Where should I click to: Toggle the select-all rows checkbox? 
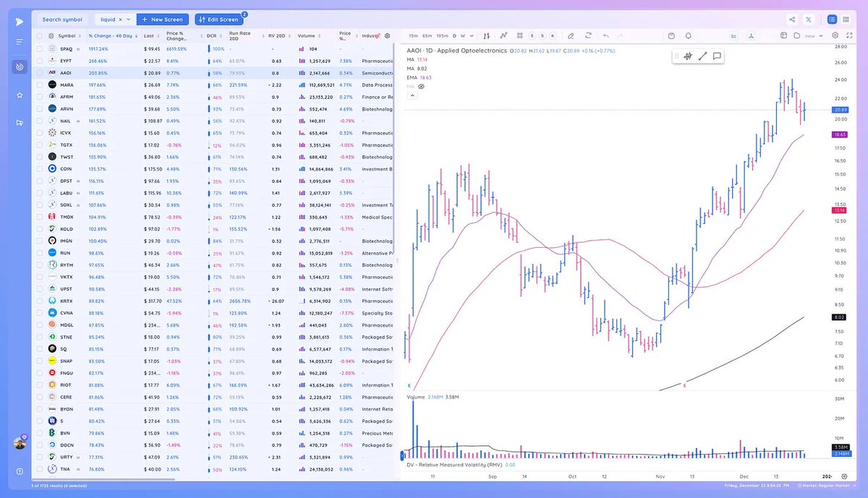pos(40,35)
